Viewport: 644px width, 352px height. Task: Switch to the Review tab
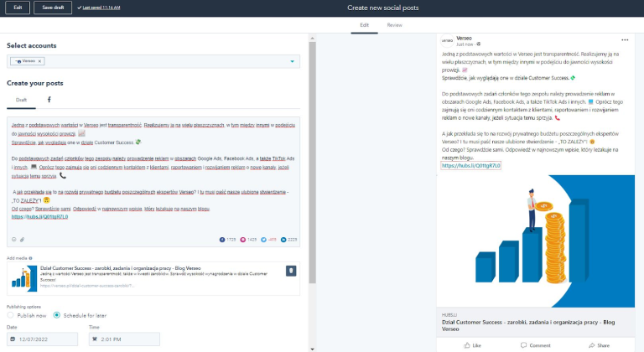tap(394, 25)
